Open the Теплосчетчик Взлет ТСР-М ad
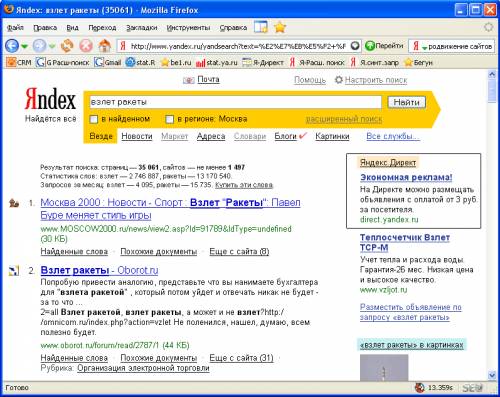Viewport: 500px width, 397px height. [x=405, y=242]
